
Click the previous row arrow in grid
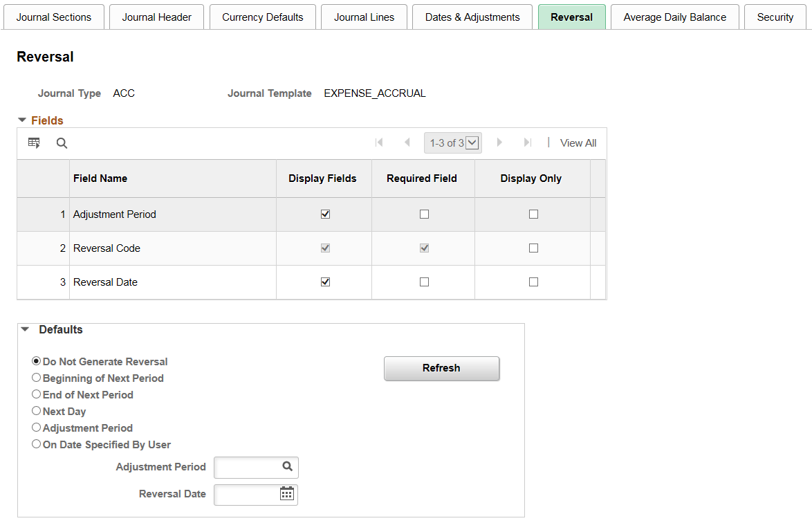(x=407, y=143)
